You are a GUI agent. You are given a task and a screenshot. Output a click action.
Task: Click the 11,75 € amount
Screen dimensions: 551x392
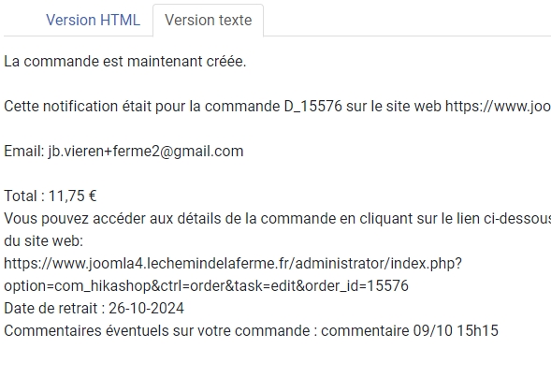[72, 196]
